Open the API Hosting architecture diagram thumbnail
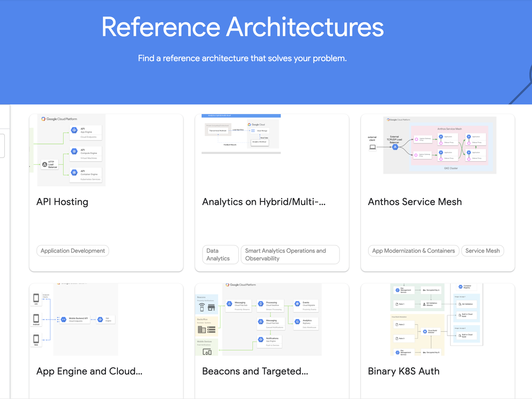This screenshot has height=399, width=532. coord(67,150)
